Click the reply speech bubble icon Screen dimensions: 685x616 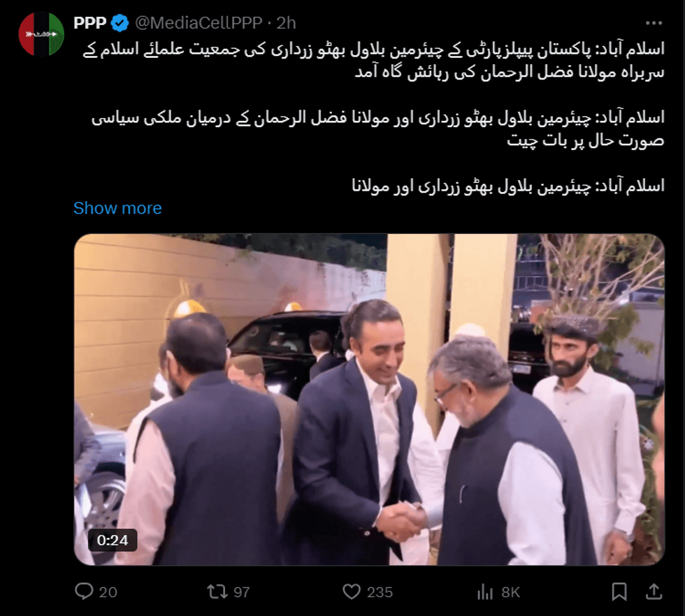(84, 592)
